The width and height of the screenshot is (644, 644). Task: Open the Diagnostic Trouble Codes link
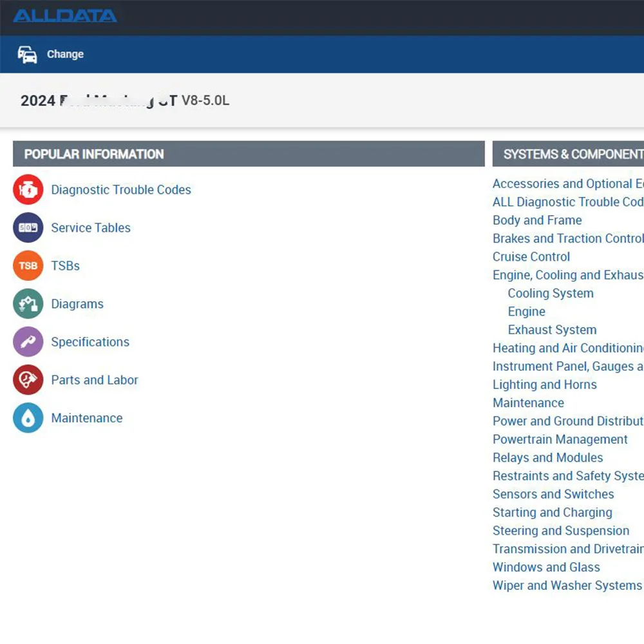(121, 190)
